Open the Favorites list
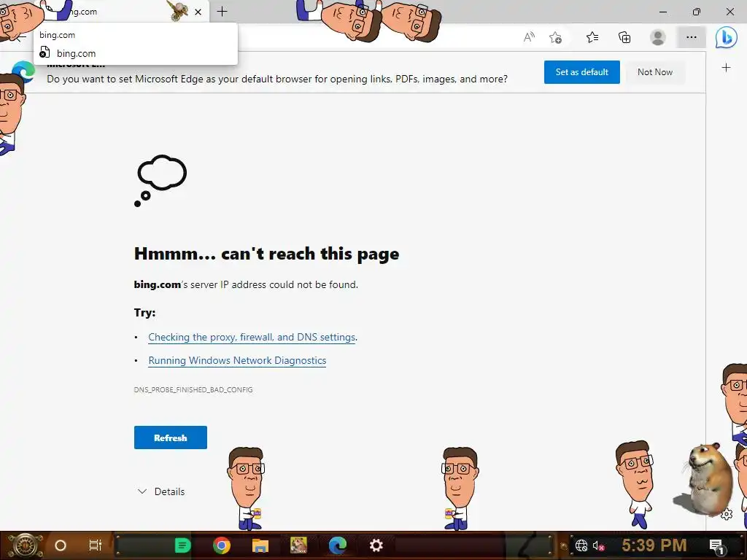This screenshot has width=747, height=560. tap(592, 37)
